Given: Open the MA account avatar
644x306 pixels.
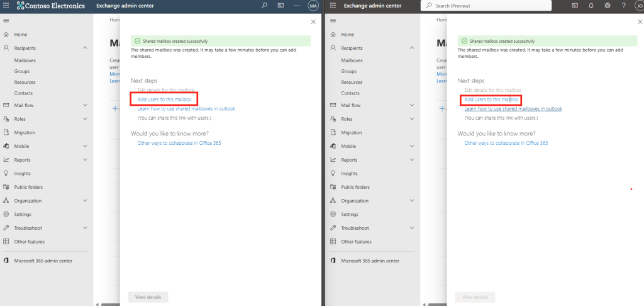Looking at the screenshot, I should click(x=313, y=6).
